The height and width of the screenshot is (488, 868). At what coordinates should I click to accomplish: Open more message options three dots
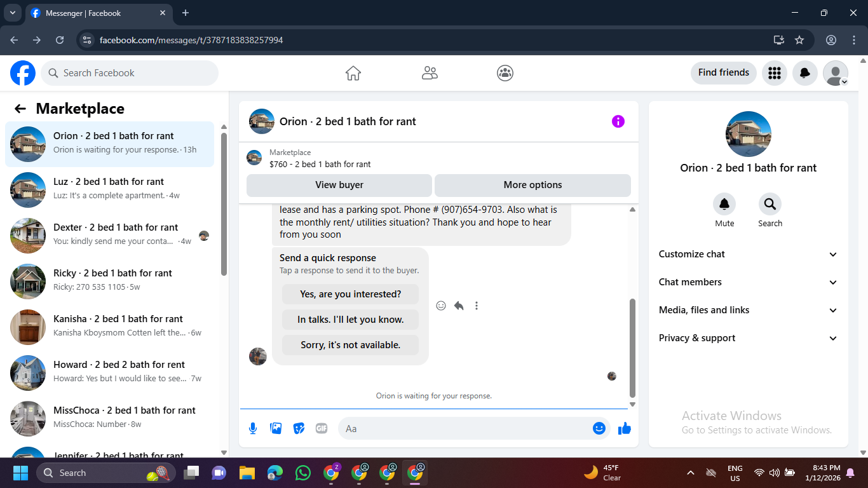click(477, 306)
